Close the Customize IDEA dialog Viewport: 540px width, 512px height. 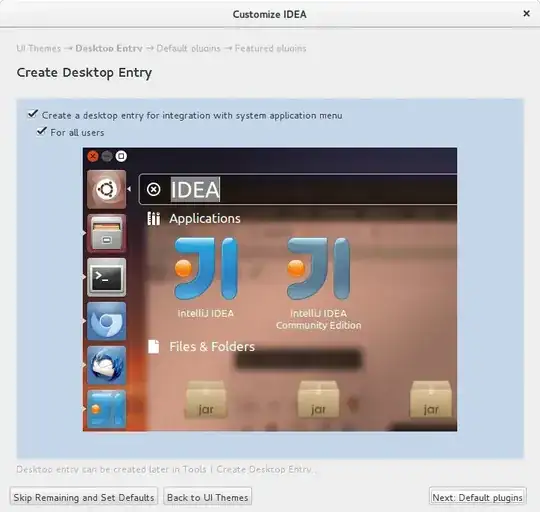526,14
